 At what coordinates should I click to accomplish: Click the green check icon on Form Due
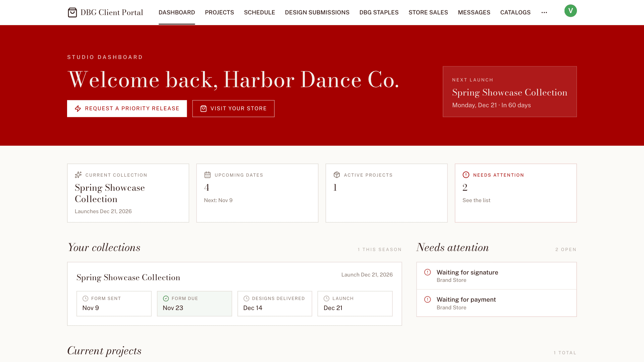coord(166,298)
